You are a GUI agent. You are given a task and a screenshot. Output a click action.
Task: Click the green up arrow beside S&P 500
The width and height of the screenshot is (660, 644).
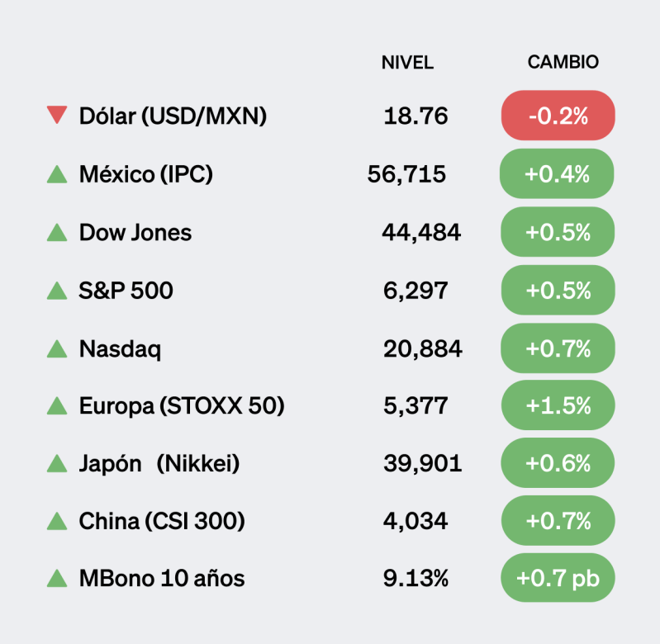(57, 291)
